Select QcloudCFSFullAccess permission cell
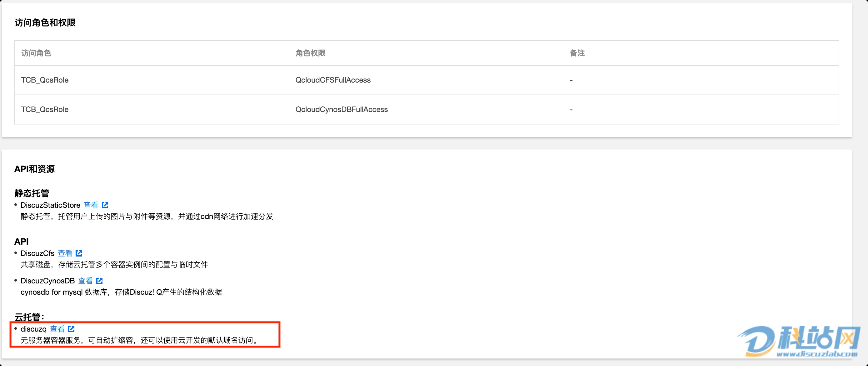The width and height of the screenshot is (868, 366). 333,80
